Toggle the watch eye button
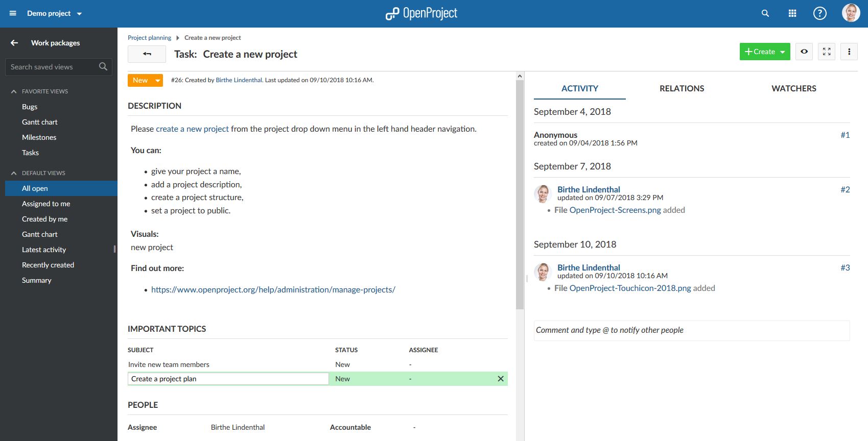This screenshot has height=441, width=868. [x=804, y=52]
